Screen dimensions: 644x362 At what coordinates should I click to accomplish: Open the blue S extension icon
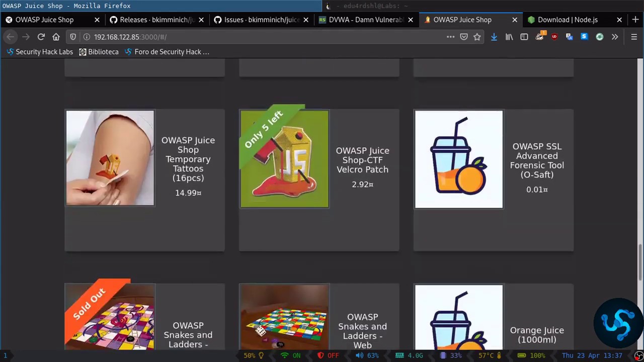coord(584,37)
